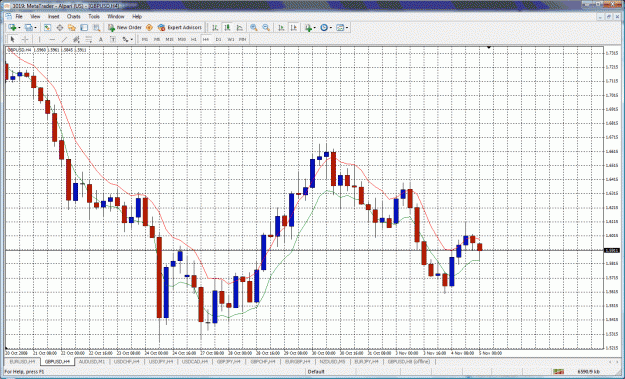This screenshot has width=625, height=379.
Task: Switch to MN monthly timeframe
Action: point(242,39)
